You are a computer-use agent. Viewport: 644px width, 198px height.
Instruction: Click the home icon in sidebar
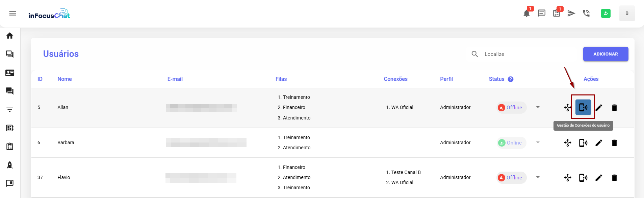(x=10, y=36)
